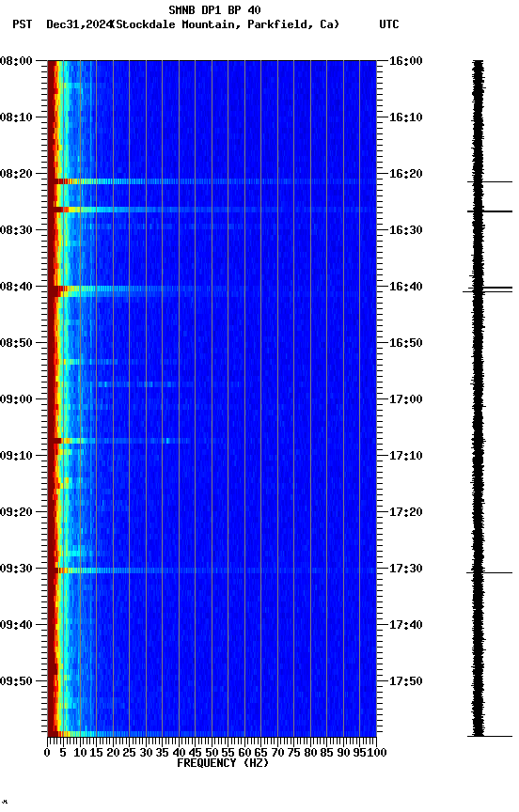
Task: Click the Stockdale Mountain, Parkfield, Ca caption
Action: point(226,24)
